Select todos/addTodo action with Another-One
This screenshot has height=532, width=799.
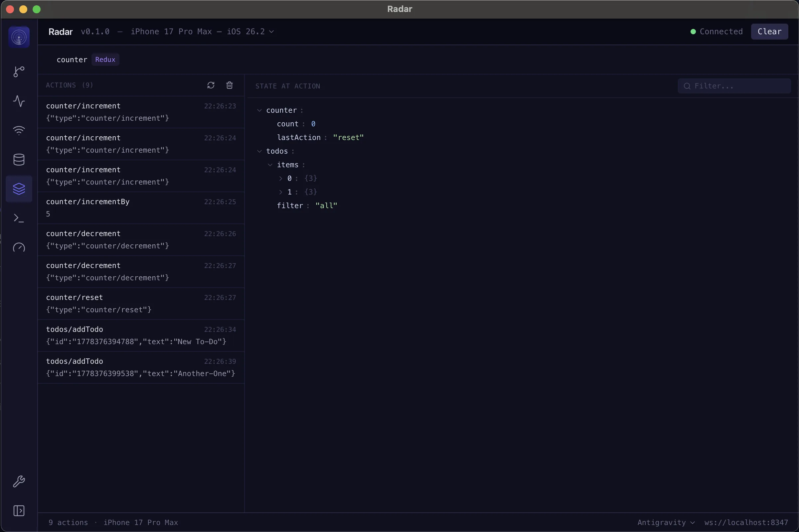tap(141, 367)
